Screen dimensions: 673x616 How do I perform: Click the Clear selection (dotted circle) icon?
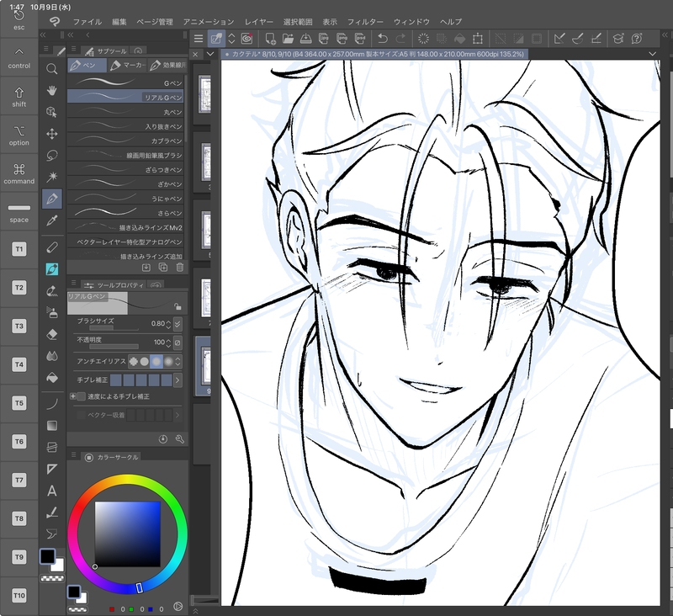pyautogui.click(x=423, y=39)
